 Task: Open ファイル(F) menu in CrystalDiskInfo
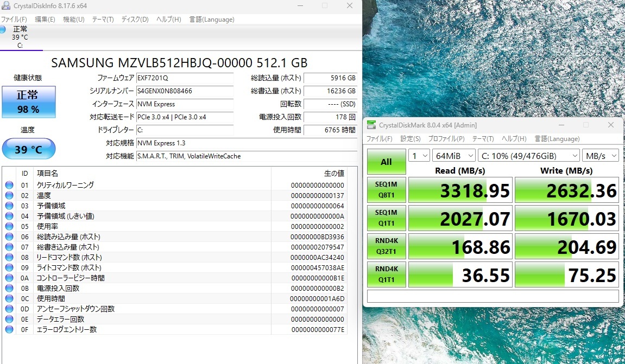pyautogui.click(x=14, y=19)
